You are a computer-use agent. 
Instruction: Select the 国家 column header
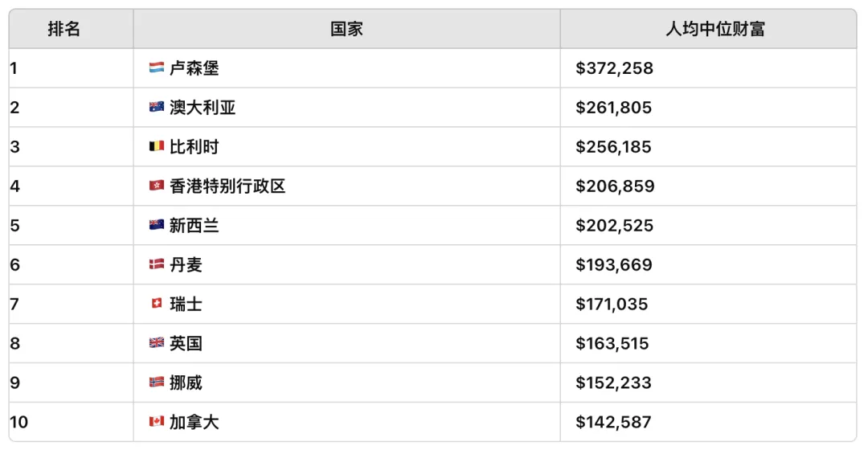pos(346,29)
